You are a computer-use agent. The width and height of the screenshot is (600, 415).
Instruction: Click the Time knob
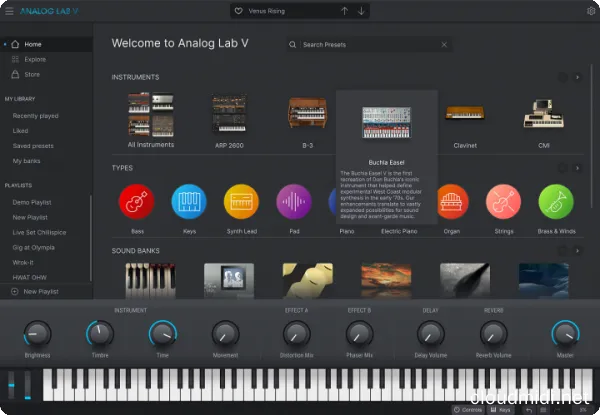click(163, 334)
